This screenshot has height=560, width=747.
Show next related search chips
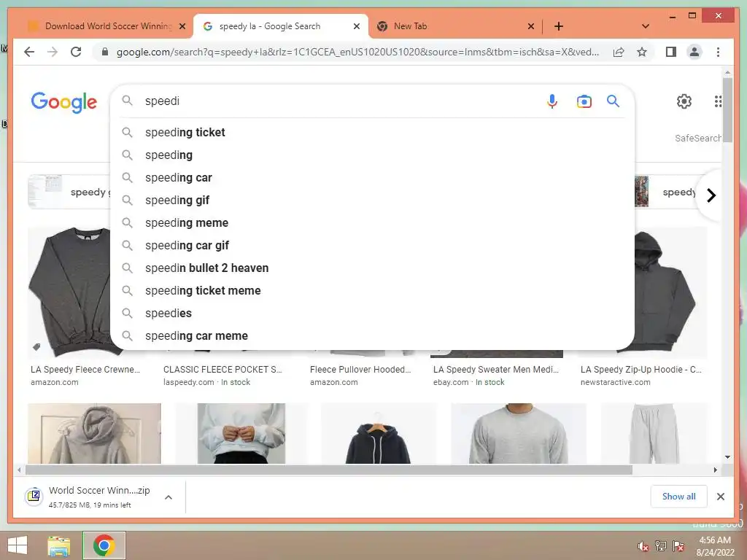pyautogui.click(x=711, y=195)
